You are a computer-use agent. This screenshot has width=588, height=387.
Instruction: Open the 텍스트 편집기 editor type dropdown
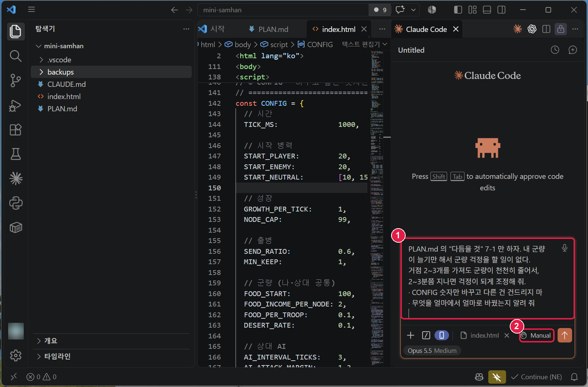364,45
